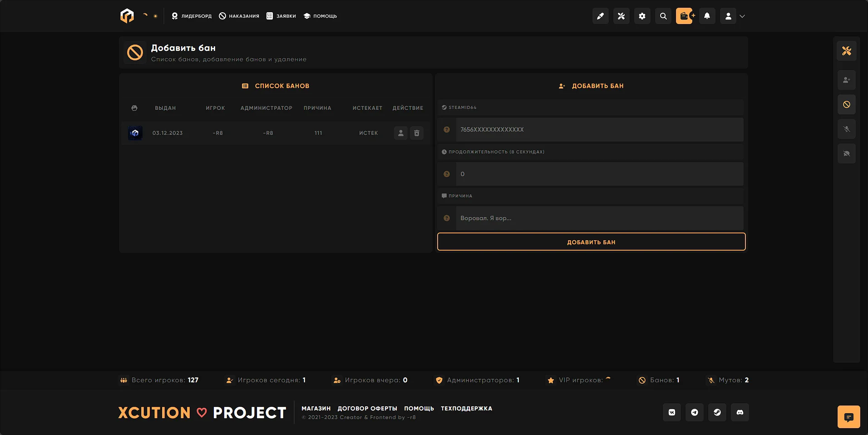
Task: Click the ban reason text field
Action: coord(599,218)
